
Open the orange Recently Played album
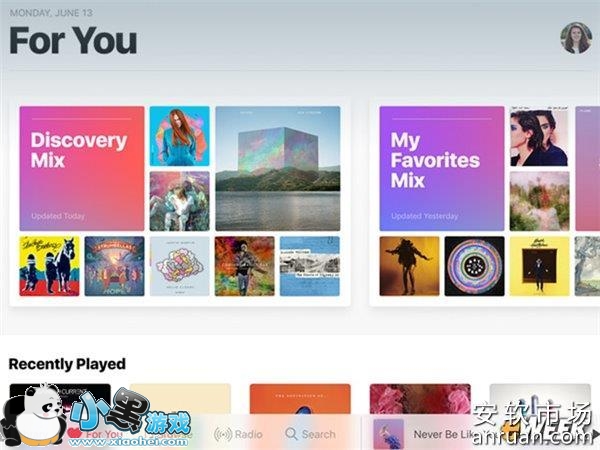coord(300,399)
